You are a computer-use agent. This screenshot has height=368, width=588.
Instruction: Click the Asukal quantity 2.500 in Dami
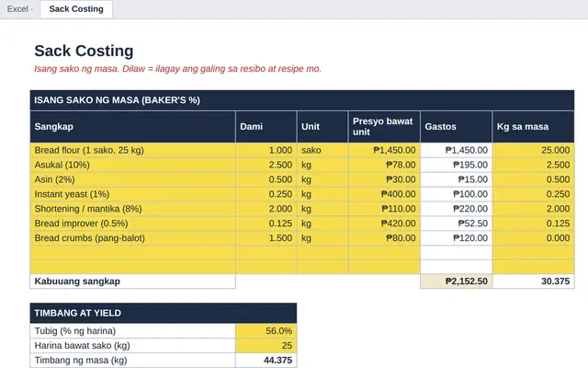(x=266, y=165)
